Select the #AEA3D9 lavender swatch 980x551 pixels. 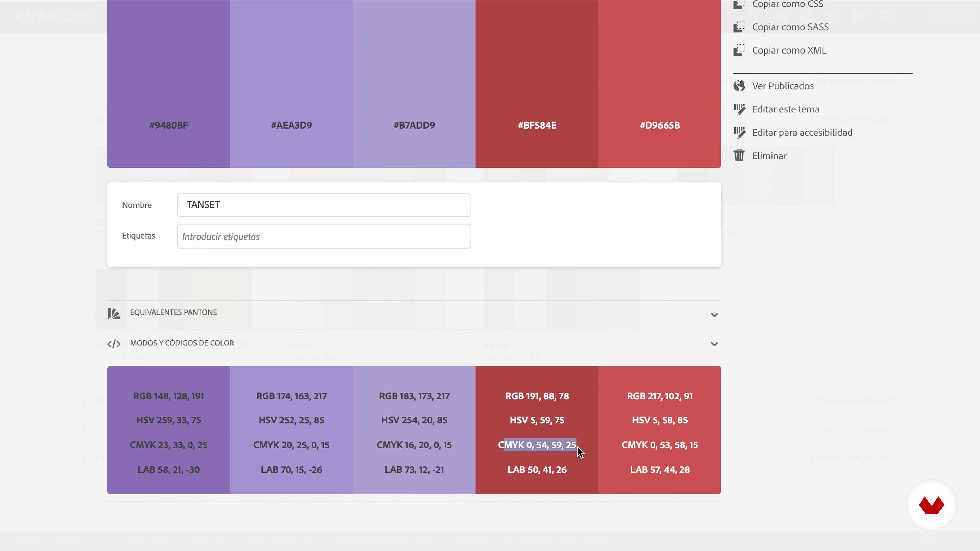pyautogui.click(x=291, y=84)
